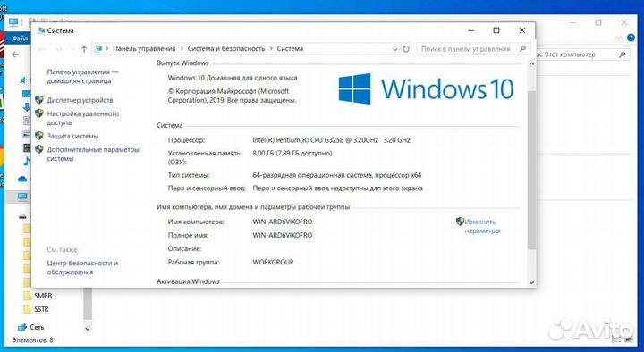Maximize the Система window
Image resolution: width=644 pixels, height=352 pixels.
coord(496,30)
